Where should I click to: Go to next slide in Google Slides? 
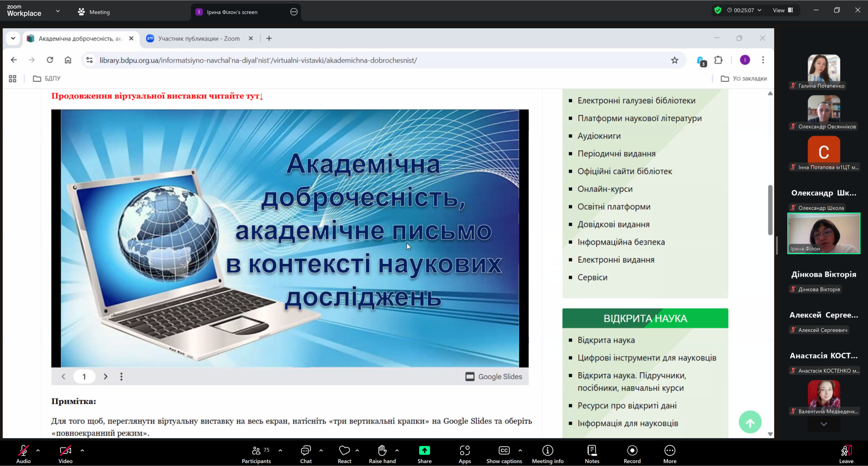coord(105,376)
